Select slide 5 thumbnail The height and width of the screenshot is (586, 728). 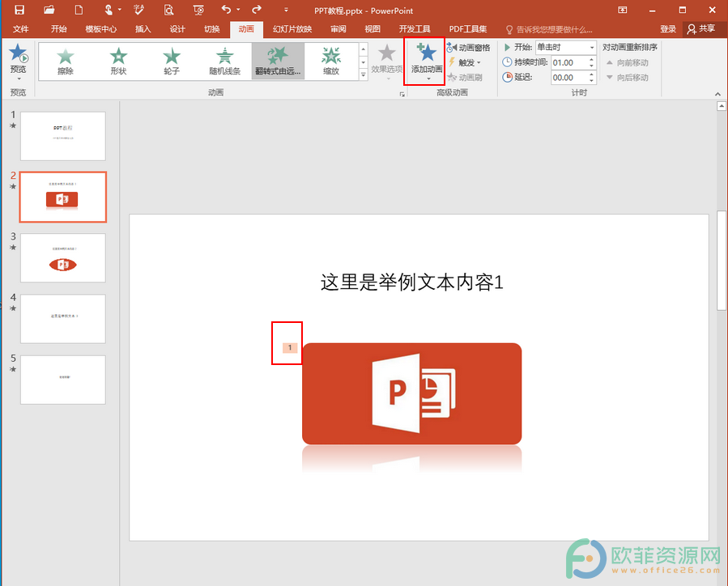63,380
